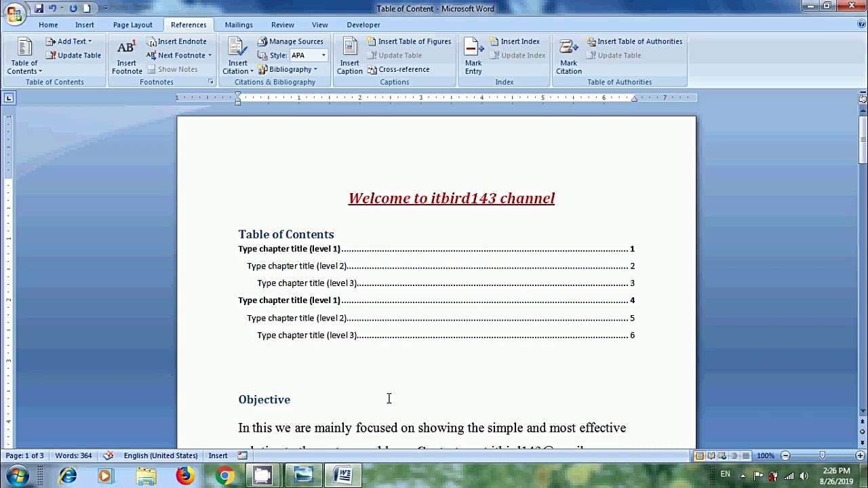Click Insert Endnote
This screenshot has width=868, height=488.
176,41
